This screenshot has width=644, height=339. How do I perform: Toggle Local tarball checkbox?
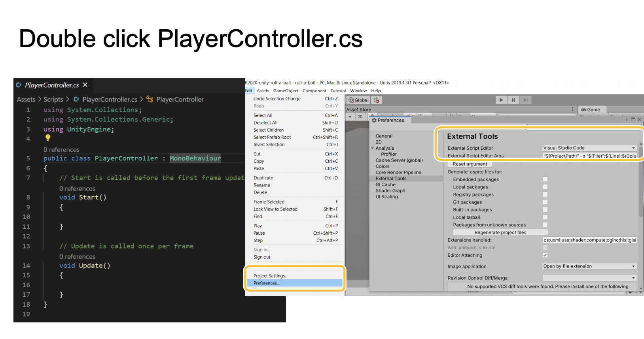coord(545,217)
